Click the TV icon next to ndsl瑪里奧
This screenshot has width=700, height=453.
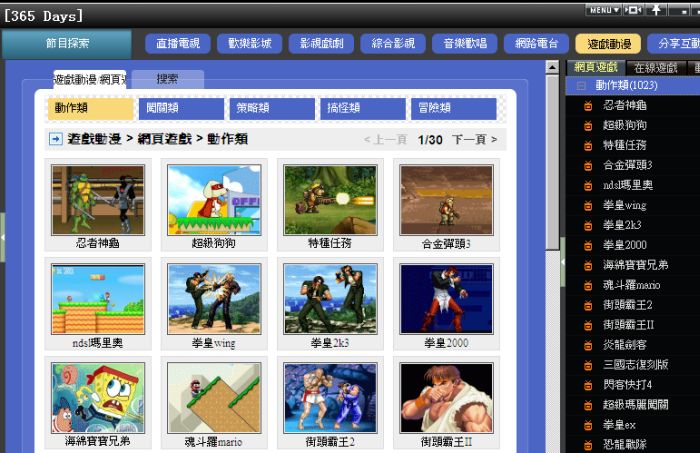point(588,186)
